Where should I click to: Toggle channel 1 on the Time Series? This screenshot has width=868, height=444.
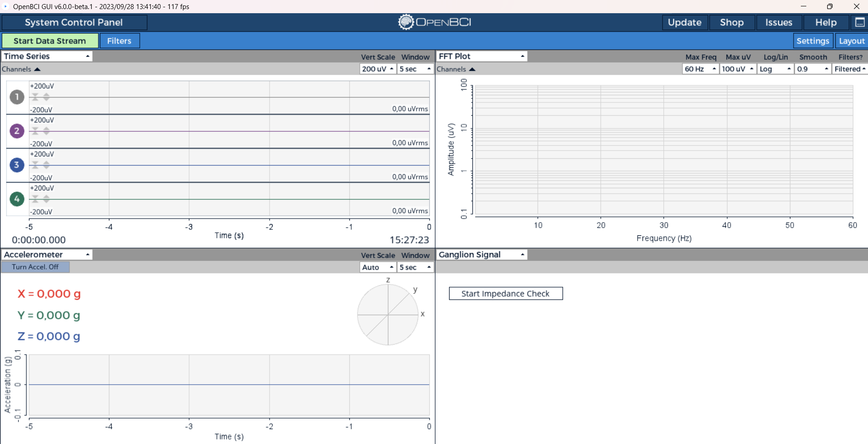[17, 97]
